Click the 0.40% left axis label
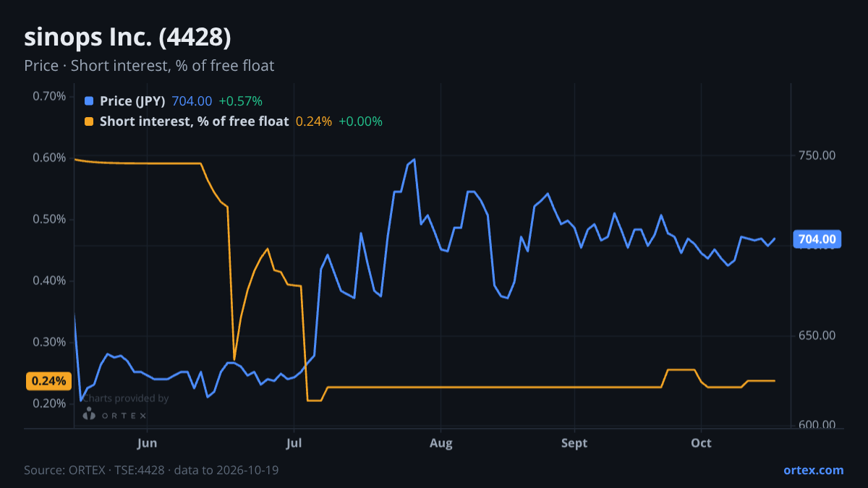Image resolution: width=868 pixels, height=488 pixels. pyautogui.click(x=49, y=281)
